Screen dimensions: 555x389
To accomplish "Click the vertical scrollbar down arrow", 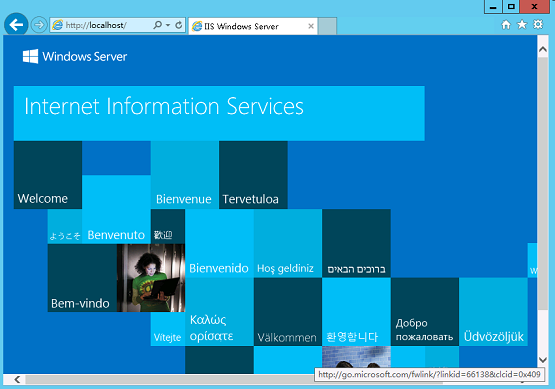I will click(x=543, y=360).
